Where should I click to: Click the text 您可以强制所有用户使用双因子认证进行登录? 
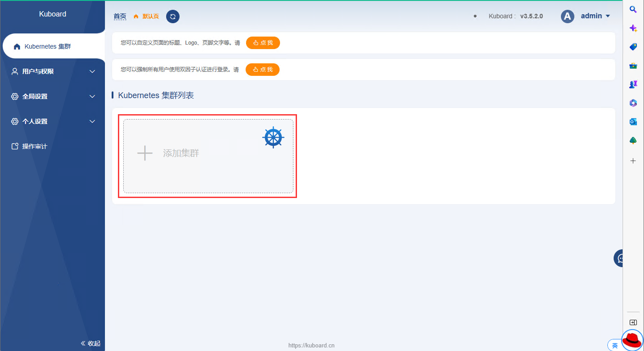[177, 70]
